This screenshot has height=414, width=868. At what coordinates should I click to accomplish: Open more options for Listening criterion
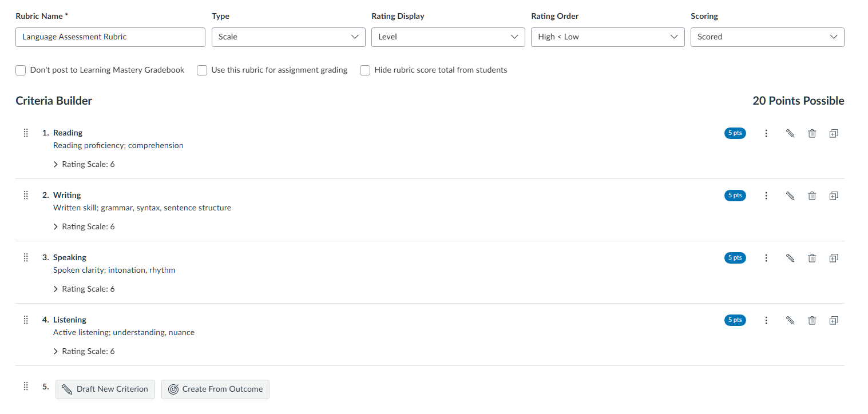point(766,320)
